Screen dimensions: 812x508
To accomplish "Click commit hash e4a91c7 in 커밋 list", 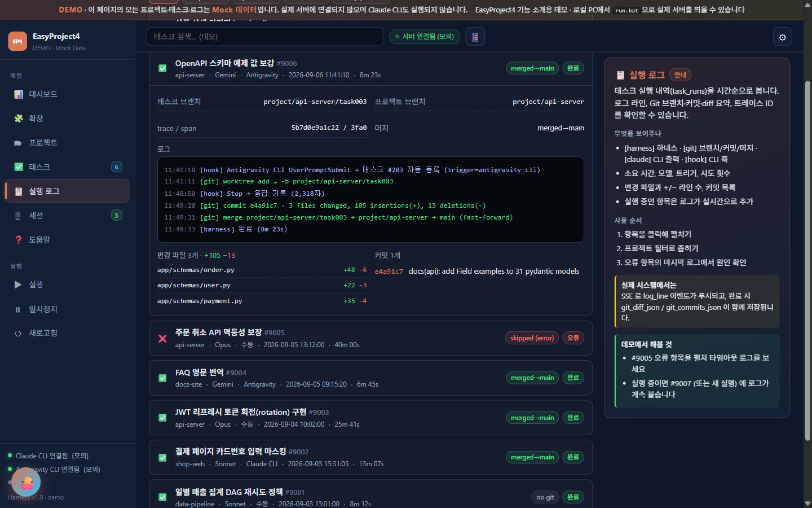I will point(389,271).
